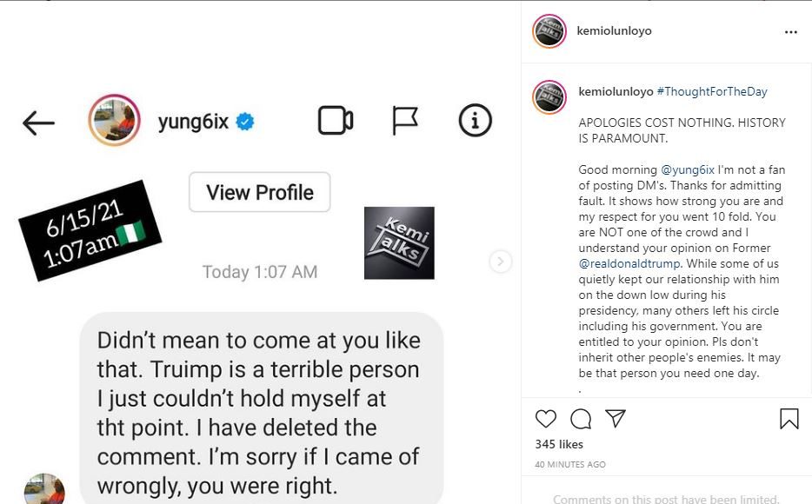Click the Kemi Talks logo watermark

[399, 242]
